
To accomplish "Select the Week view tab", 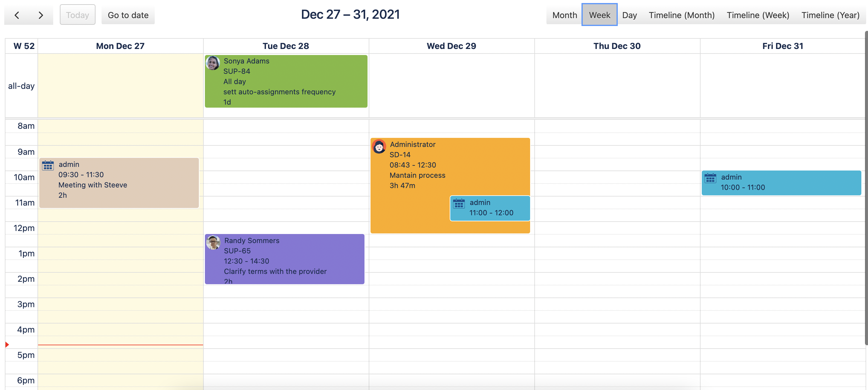I will click(x=599, y=15).
